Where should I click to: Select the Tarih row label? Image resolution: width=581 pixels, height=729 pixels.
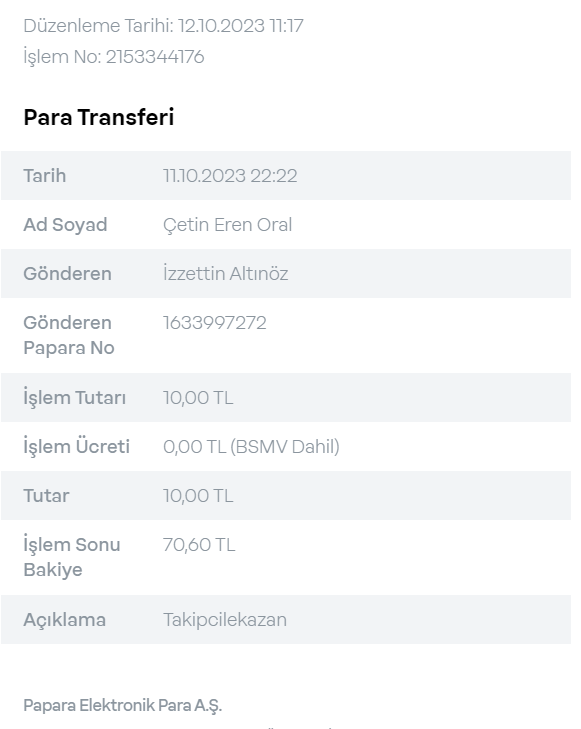[x=45, y=176]
